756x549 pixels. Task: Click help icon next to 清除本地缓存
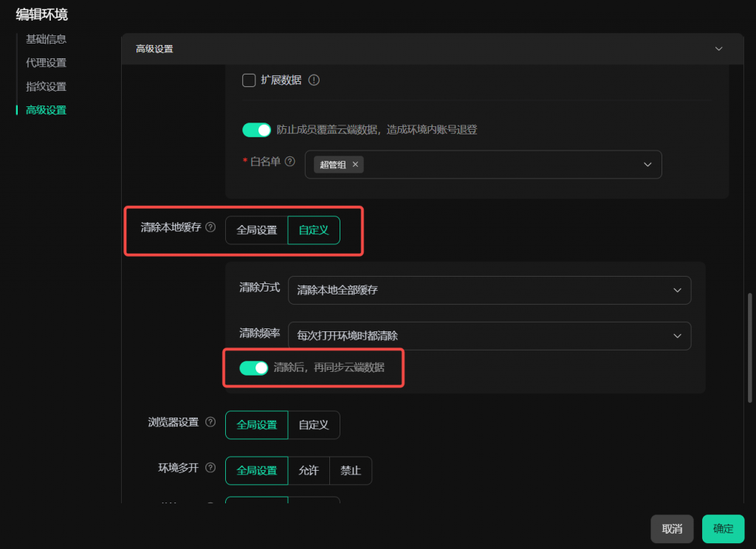210,227
